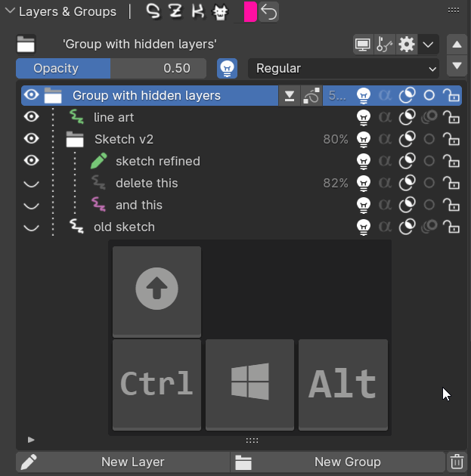
Task: Open the gear settings icon
Action: [407, 45]
